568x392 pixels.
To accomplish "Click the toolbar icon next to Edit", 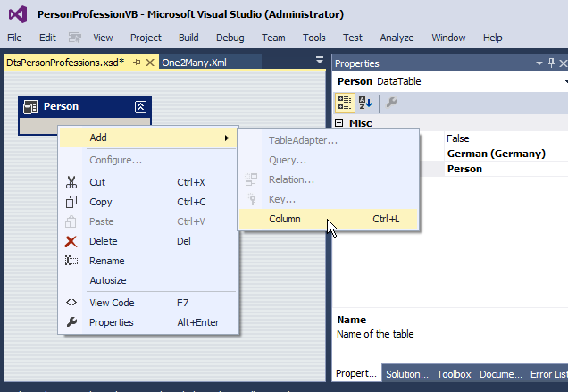I will tap(75, 38).
